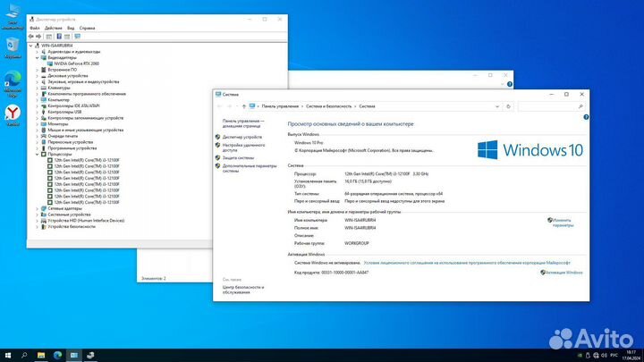Click the Компоненты программного обеспечения icon
This screenshot has height=362, width=644.
pos(44,94)
